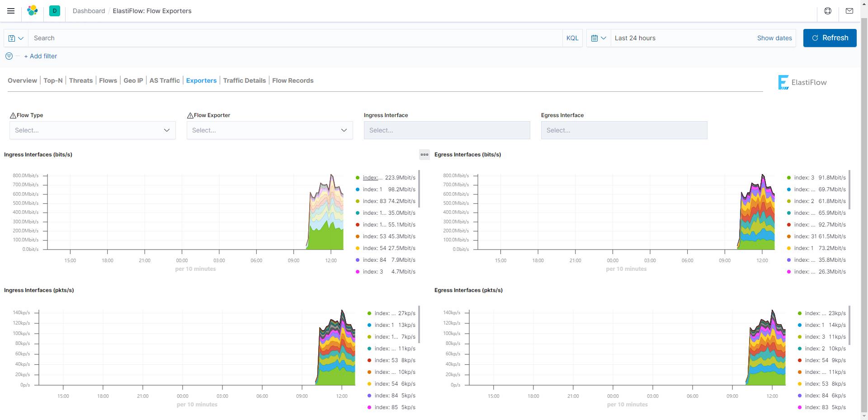Screen dimensions: 868x420
Task: Click egress pkts index 1 14kp/s legend
Action: point(822,325)
